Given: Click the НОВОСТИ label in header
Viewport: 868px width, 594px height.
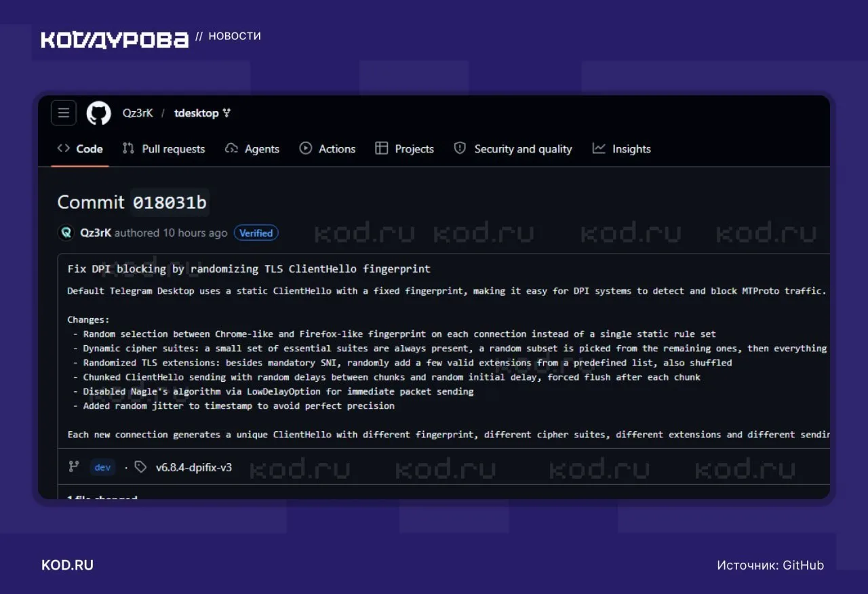Looking at the screenshot, I should (x=235, y=36).
